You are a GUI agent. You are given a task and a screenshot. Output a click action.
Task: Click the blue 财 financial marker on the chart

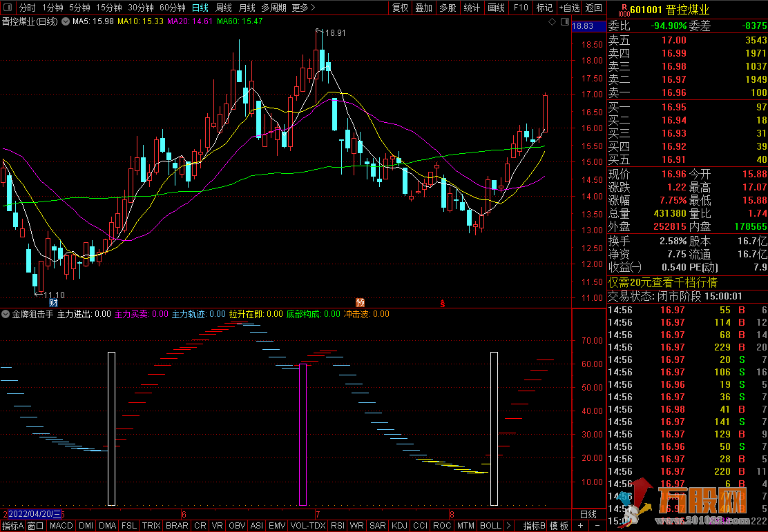click(x=53, y=302)
